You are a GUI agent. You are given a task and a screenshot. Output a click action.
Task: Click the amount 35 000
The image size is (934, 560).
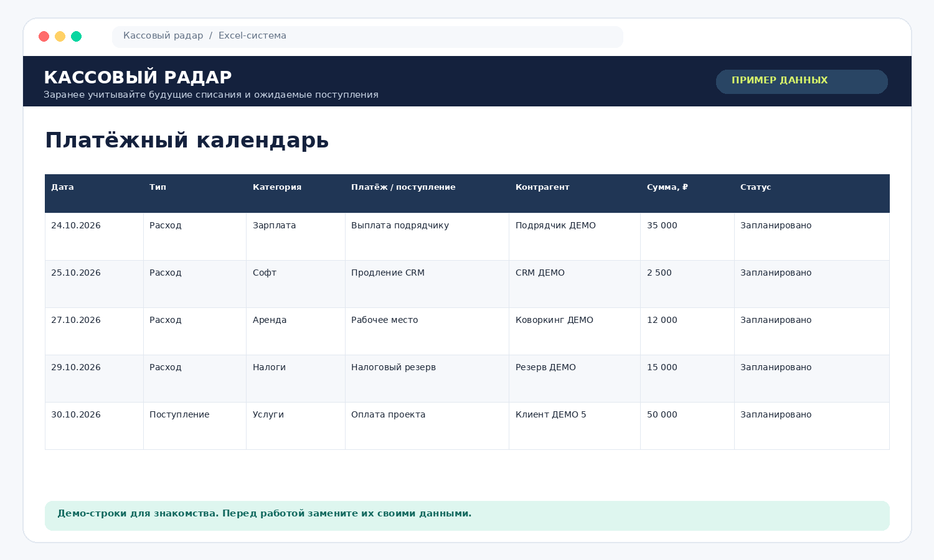coord(687,236)
